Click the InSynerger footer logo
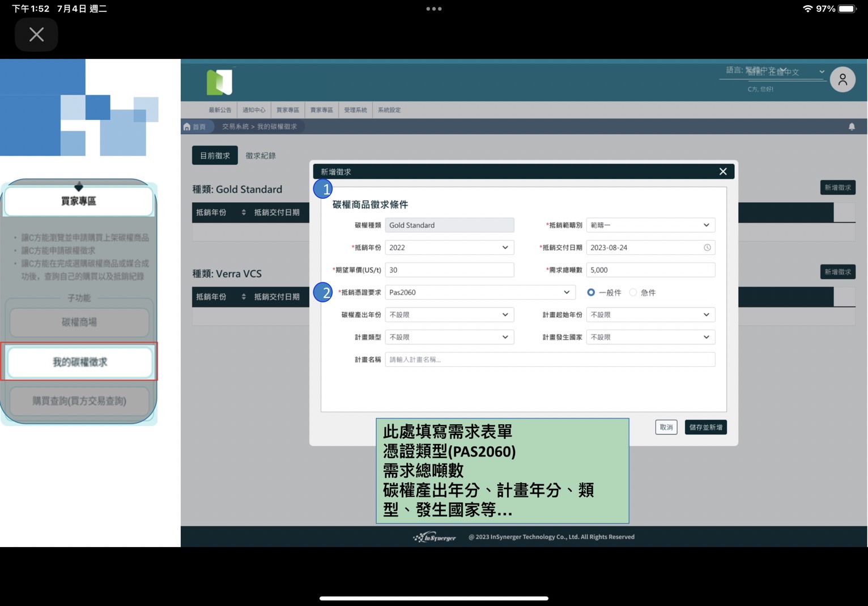Image resolution: width=868 pixels, height=606 pixels. click(435, 537)
